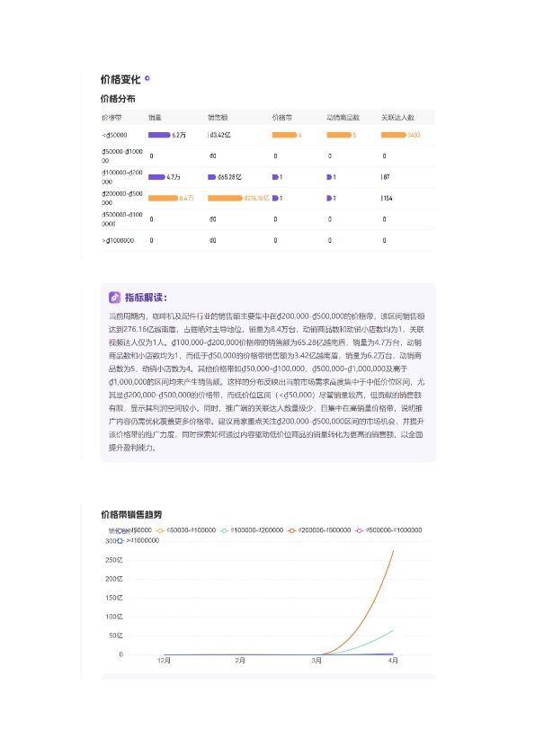Click the 动销商品数 column header
This screenshot has height=756, width=535.
pyautogui.click(x=343, y=118)
